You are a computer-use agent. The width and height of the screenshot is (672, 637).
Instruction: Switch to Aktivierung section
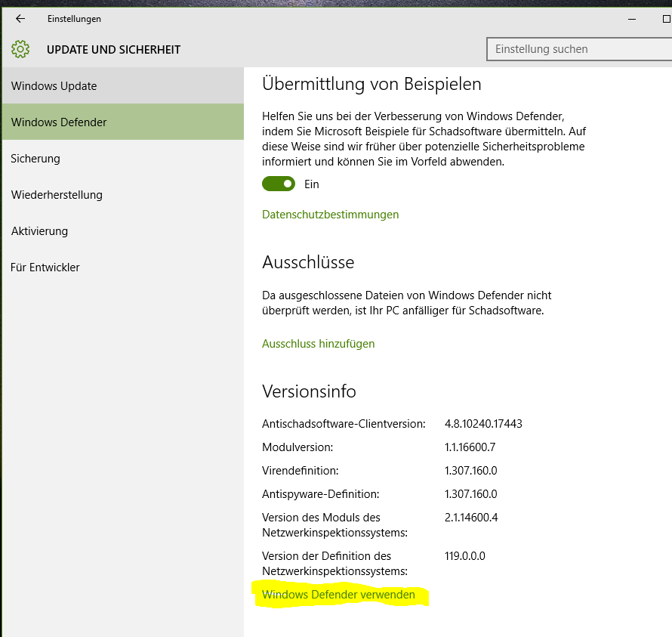pyautogui.click(x=123, y=230)
